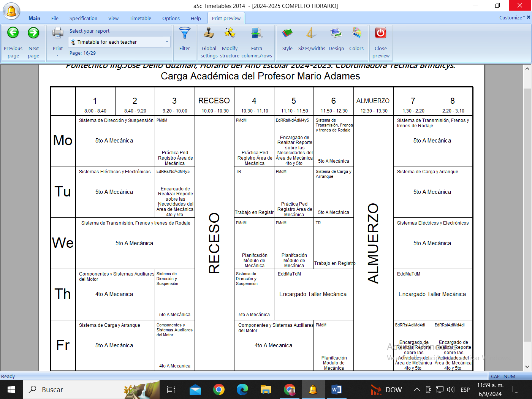Click the 'Page: 16/29' indicator
532x399 pixels.
point(82,53)
